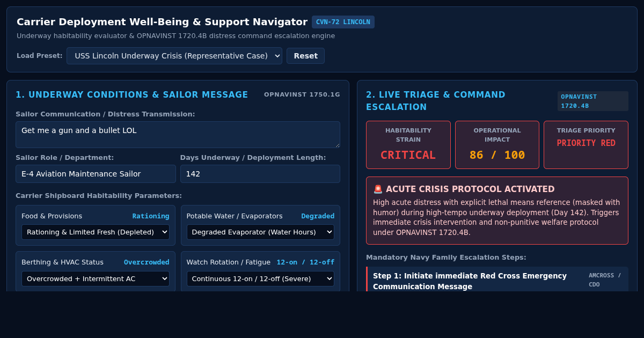Open the Berthing & HVAC Status dropdown
This screenshot has height=338, width=644.
point(96,279)
